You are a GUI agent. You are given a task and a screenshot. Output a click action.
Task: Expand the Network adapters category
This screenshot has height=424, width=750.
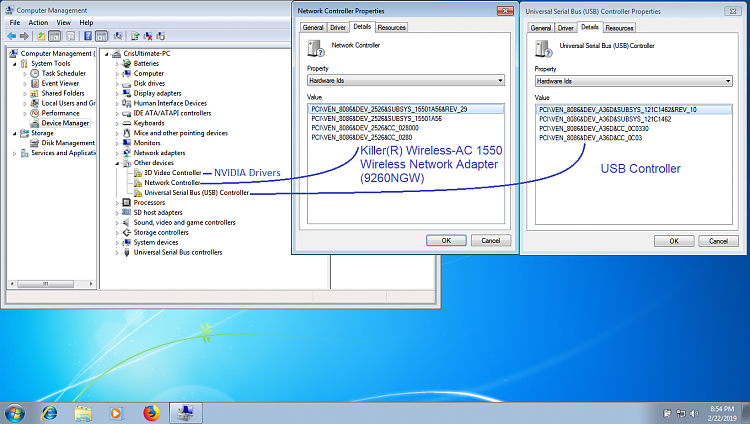(117, 153)
